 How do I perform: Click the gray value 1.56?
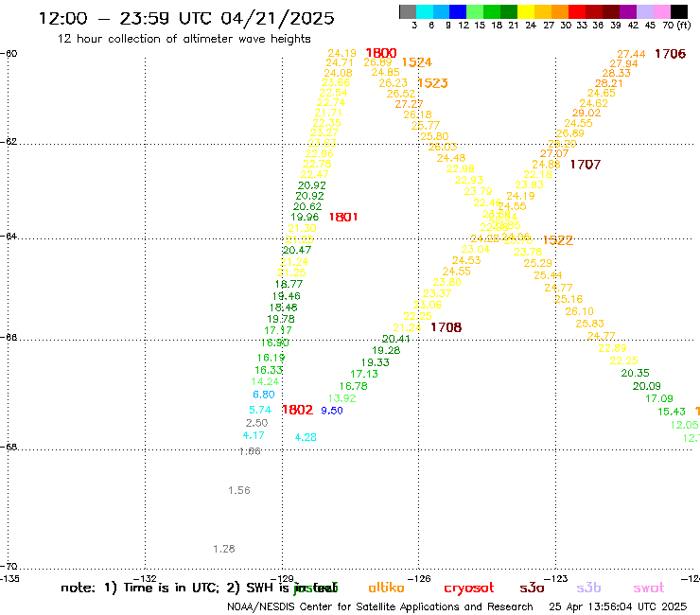(x=239, y=490)
